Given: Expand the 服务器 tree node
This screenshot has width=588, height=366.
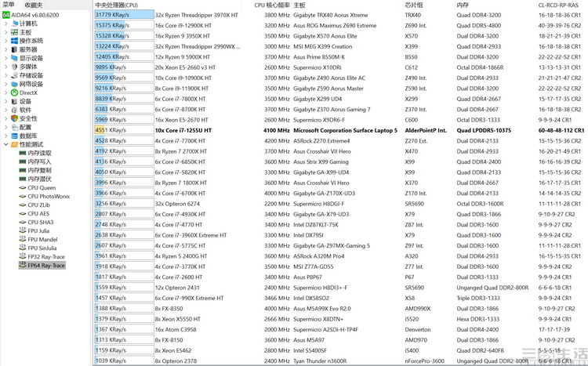Looking at the screenshot, I should (5, 49).
